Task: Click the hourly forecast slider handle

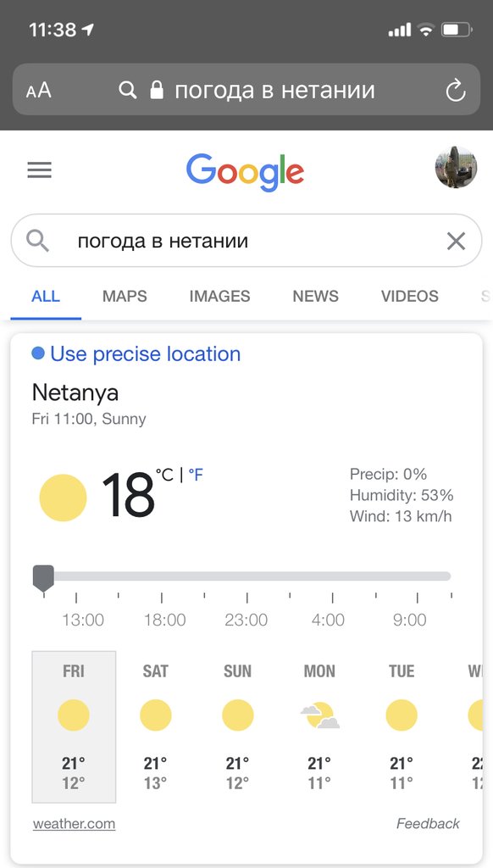Action: [44, 578]
